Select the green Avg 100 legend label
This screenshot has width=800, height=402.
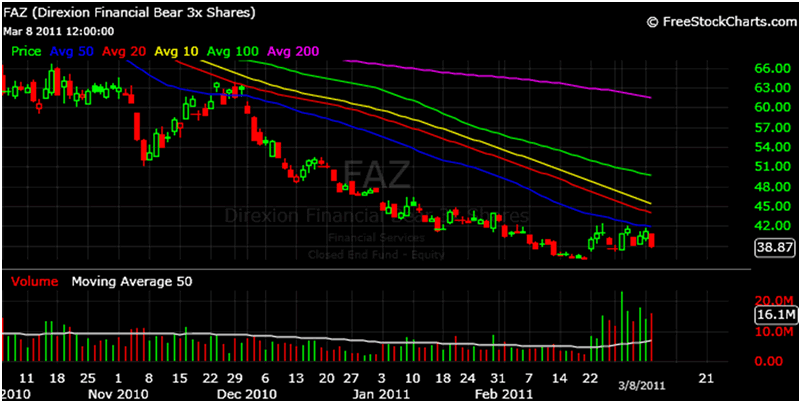233,52
